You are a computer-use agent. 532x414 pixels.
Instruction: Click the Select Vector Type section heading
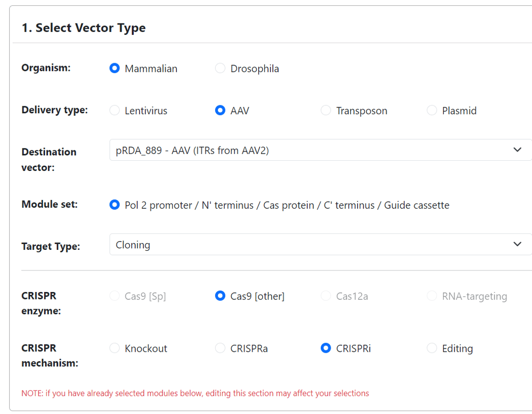83,28
